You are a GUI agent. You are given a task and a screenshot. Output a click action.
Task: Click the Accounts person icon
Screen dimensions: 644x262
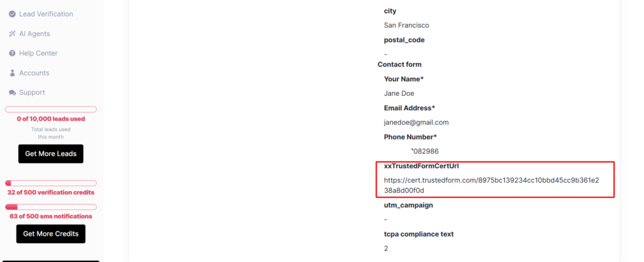pos(13,73)
